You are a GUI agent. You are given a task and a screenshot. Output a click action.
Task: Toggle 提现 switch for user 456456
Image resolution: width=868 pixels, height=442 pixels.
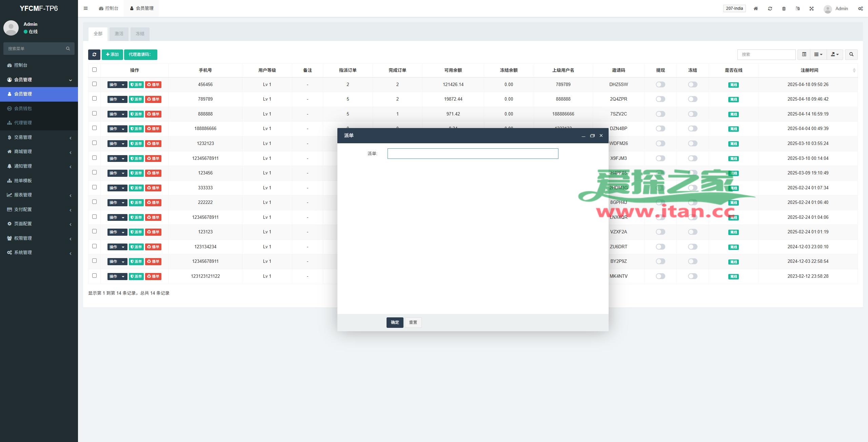click(660, 85)
